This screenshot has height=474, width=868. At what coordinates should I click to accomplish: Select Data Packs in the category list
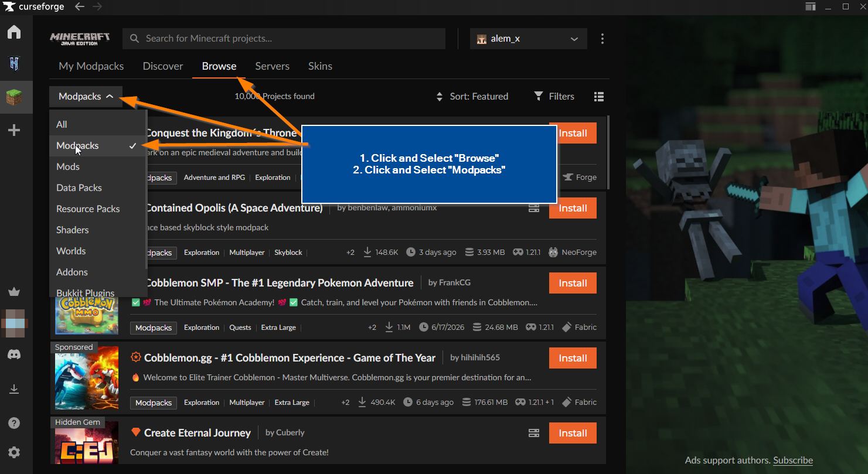point(98,187)
